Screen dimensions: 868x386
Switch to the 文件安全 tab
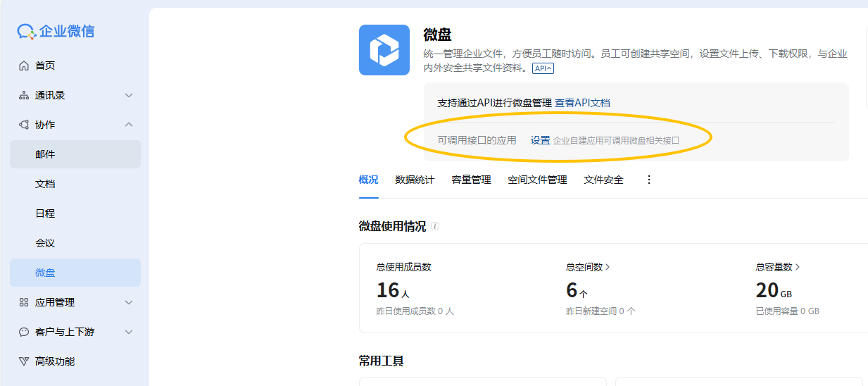click(603, 180)
